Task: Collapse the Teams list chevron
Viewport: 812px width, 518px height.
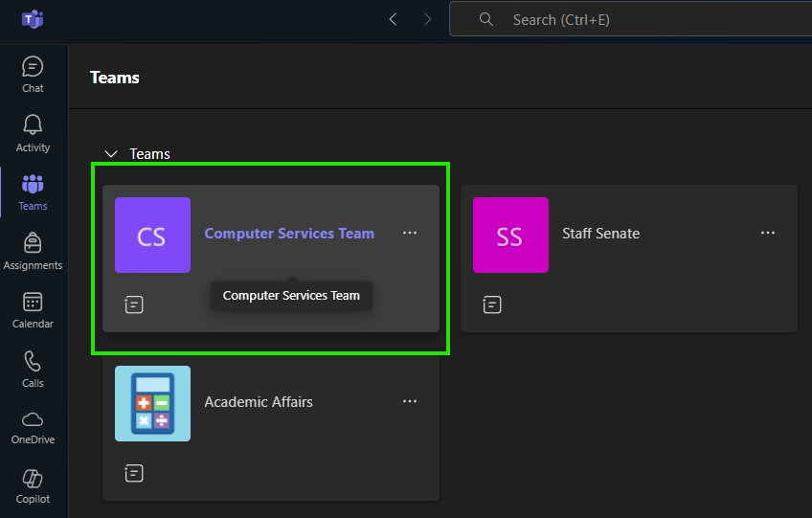Action: pyautogui.click(x=111, y=154)
